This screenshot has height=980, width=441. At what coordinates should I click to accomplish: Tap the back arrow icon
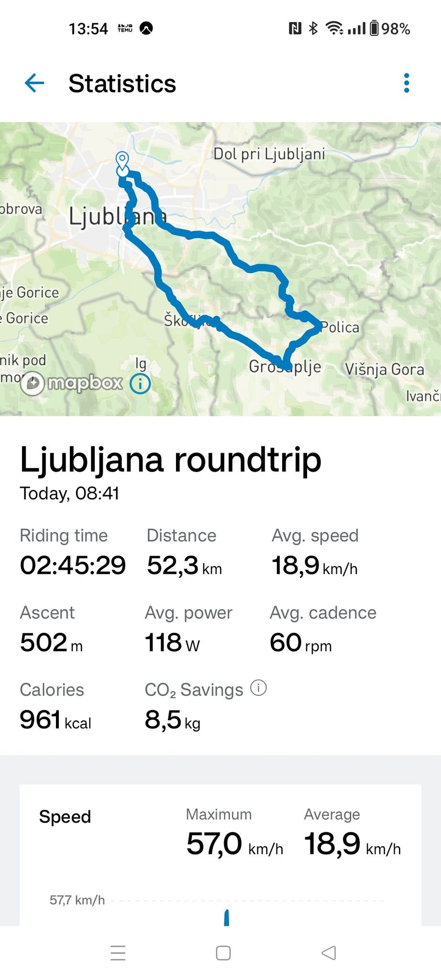click(34, 83)
